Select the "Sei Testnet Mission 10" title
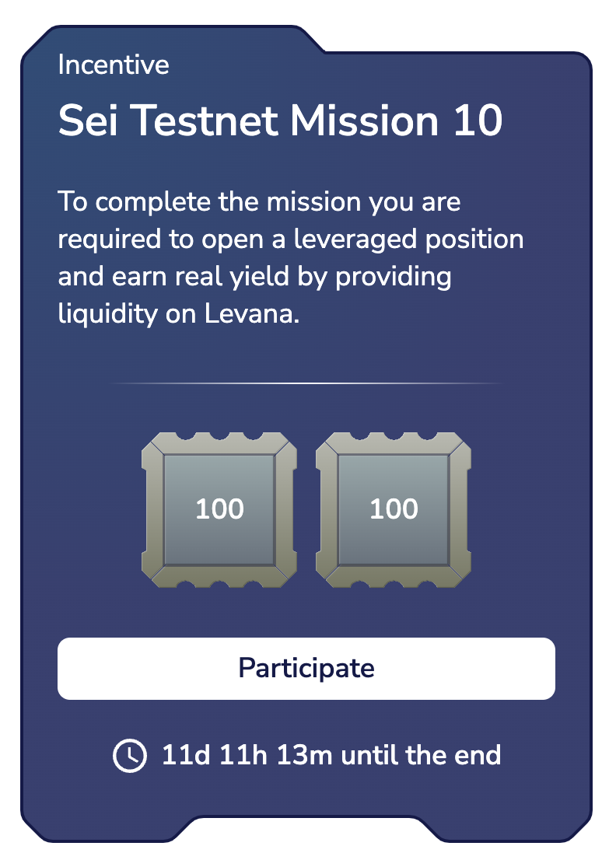 280,122
